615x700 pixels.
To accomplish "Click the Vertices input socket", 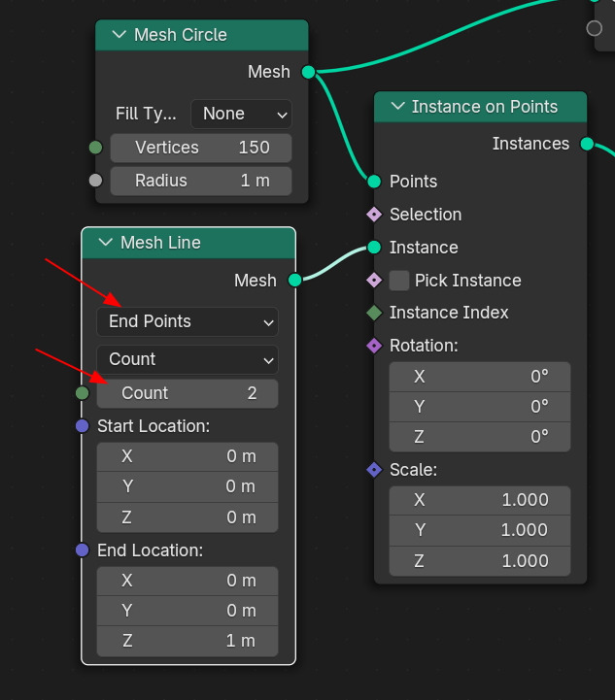I will click(95, 148).
